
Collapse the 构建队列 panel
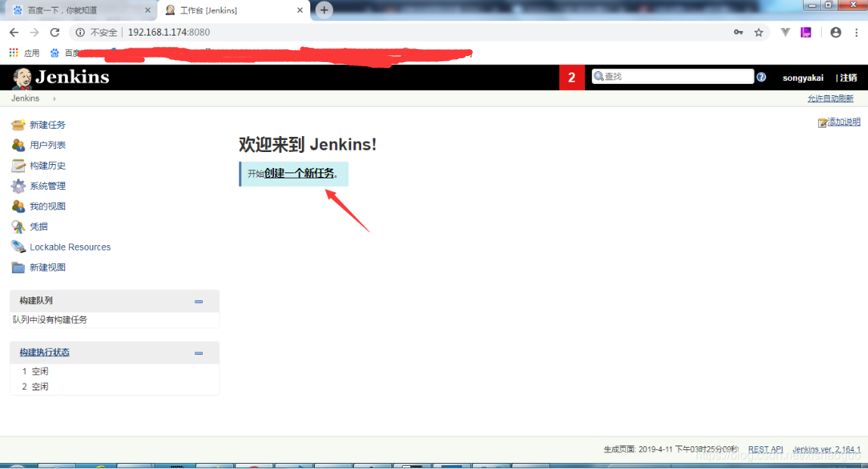199,301
